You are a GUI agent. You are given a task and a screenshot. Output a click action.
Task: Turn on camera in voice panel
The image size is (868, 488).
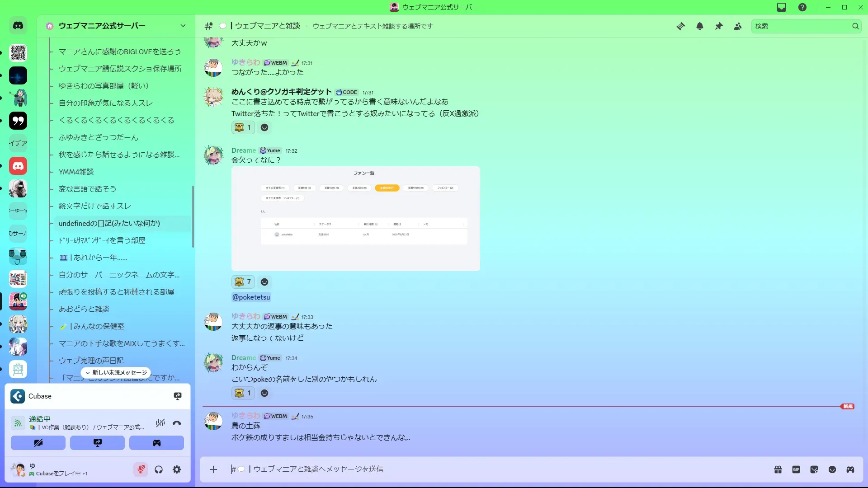[x=38, y=443]
